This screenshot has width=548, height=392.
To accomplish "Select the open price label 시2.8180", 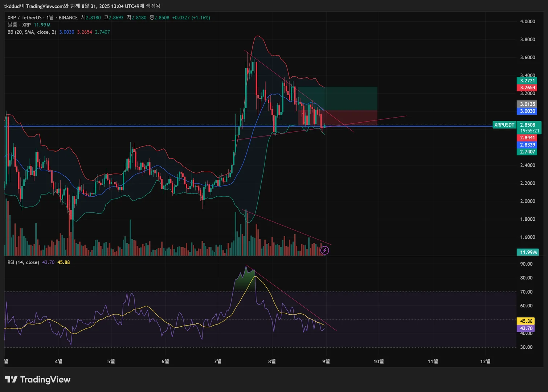I will pyautogui.click(x=91, y=17).
